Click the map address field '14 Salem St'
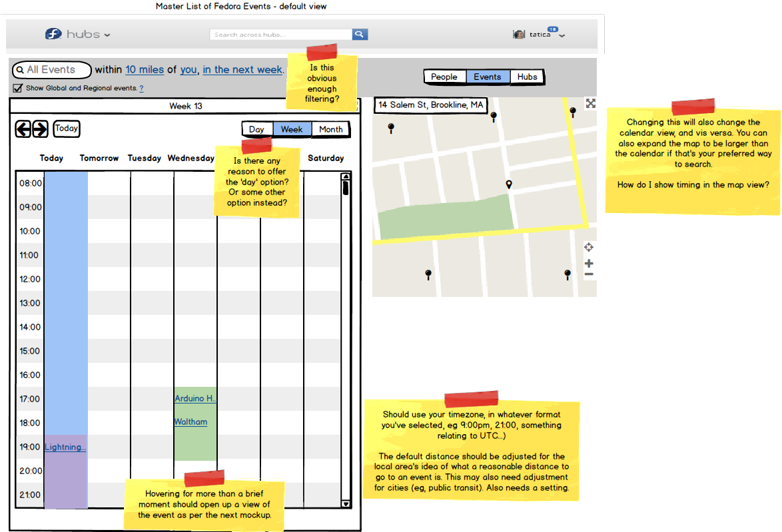The width and height of the screenshot is (782, 532). [431, 105]
